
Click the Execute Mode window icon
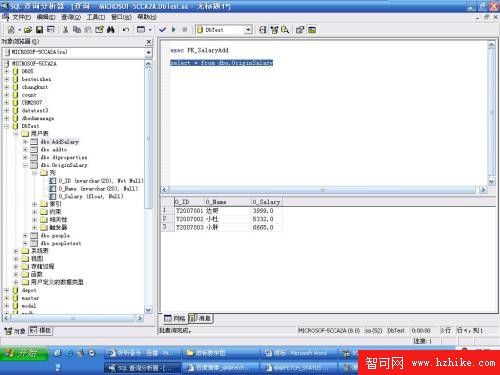pyautogui.click(x=141, y=30)
